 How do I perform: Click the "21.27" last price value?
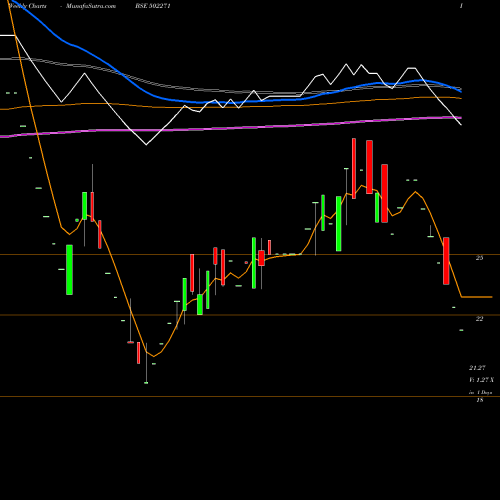[477, 368]
